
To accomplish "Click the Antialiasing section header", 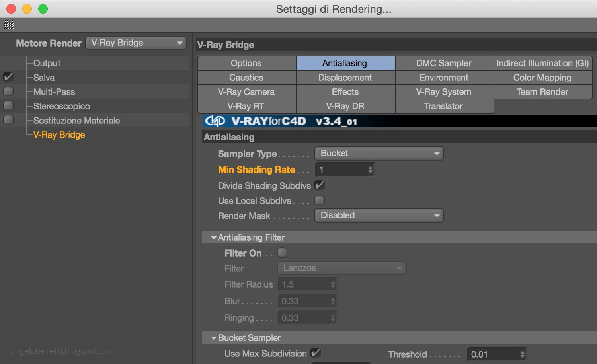I will coord(400,137).
